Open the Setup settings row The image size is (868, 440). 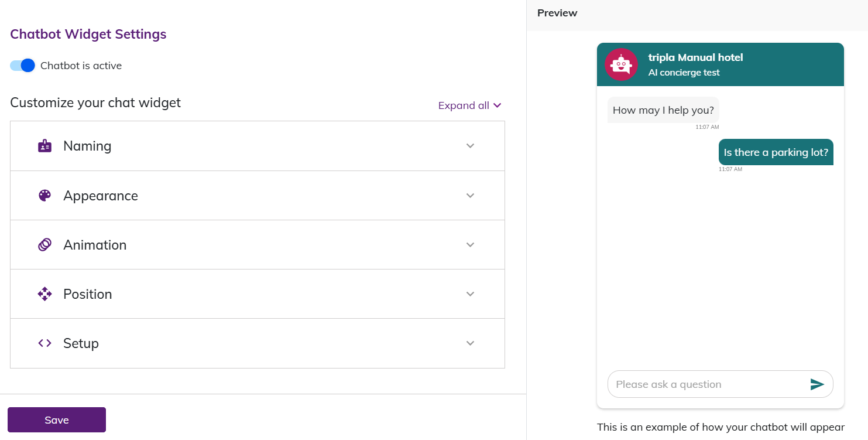tap(258, 343)
